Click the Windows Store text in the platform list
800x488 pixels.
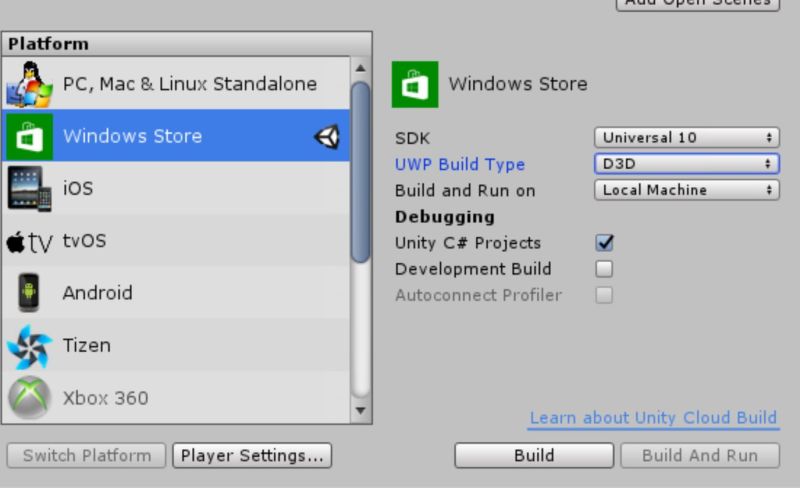click(133, 136)
